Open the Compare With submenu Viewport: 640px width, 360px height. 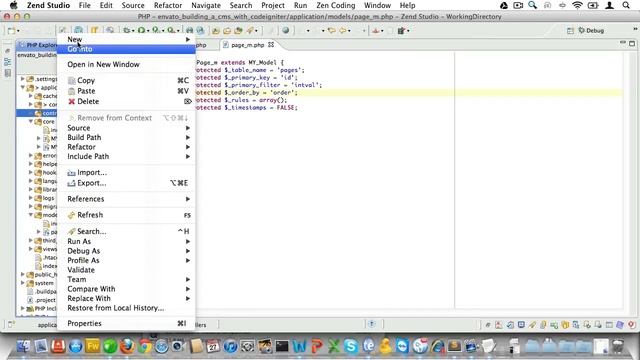(126, 289)
